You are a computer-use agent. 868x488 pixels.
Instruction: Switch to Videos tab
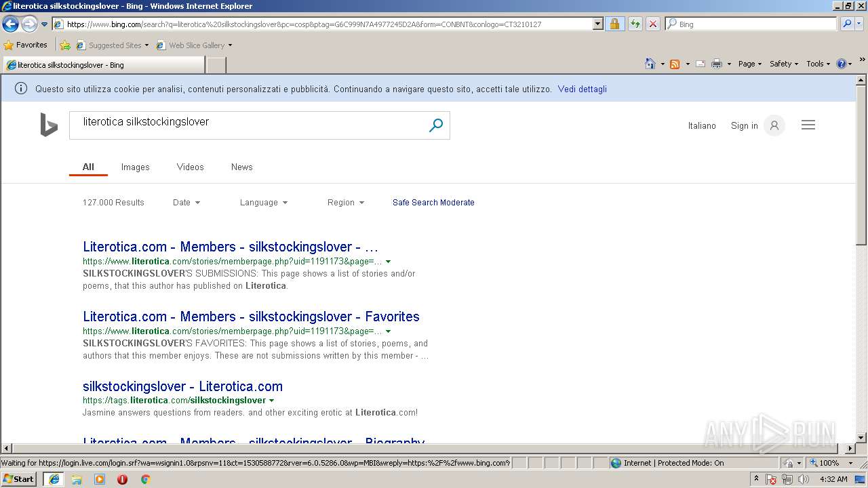point(191,167)
